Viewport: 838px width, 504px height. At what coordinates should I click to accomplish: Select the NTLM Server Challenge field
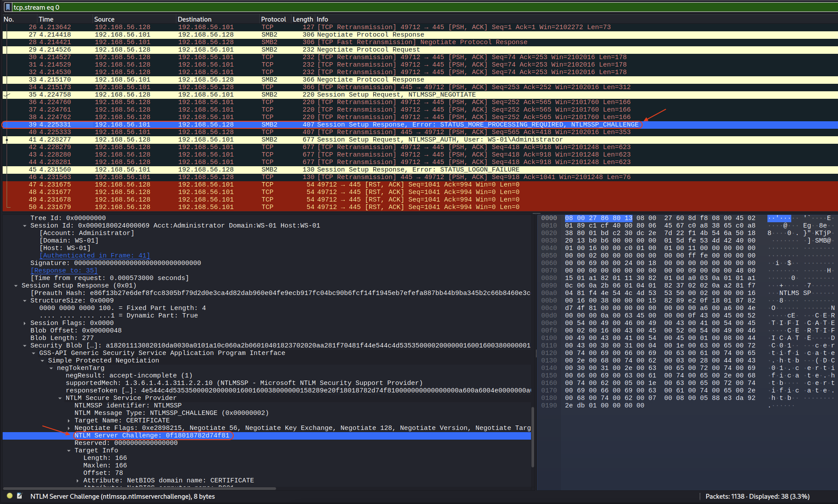click(x=267, y=435)
